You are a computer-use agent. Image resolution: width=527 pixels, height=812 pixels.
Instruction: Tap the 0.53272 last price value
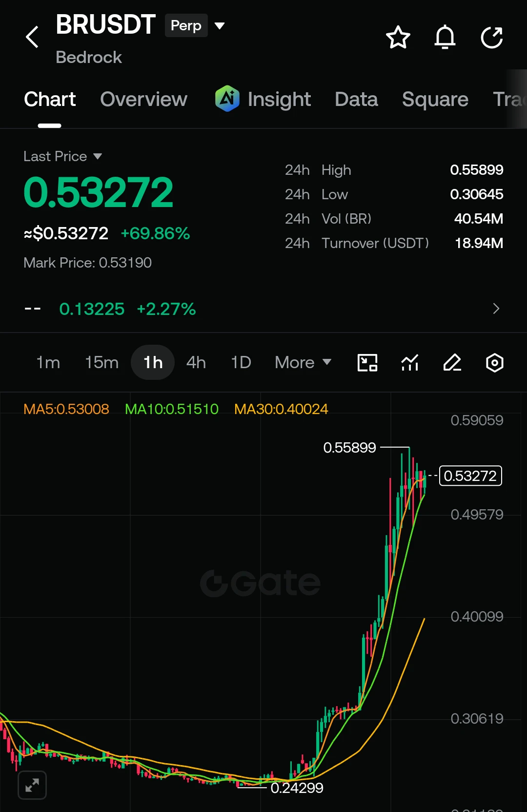[x=98, y=192]
